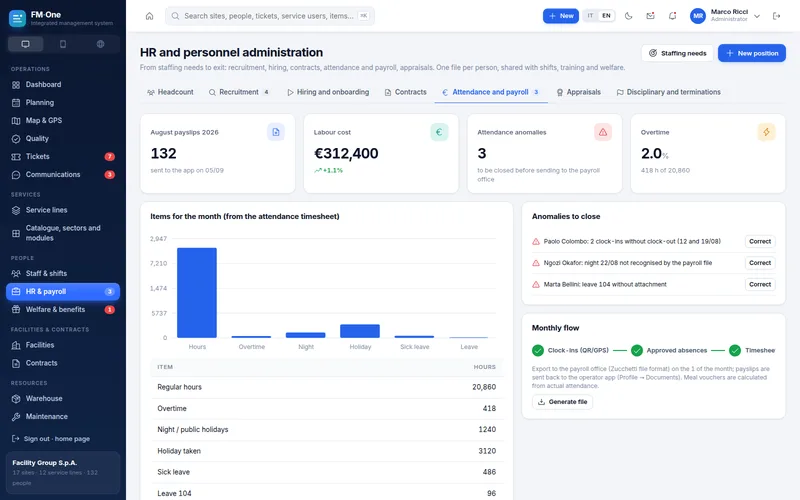800x500 pixels.
Task: Open Quality section
Action: (63, 139)
